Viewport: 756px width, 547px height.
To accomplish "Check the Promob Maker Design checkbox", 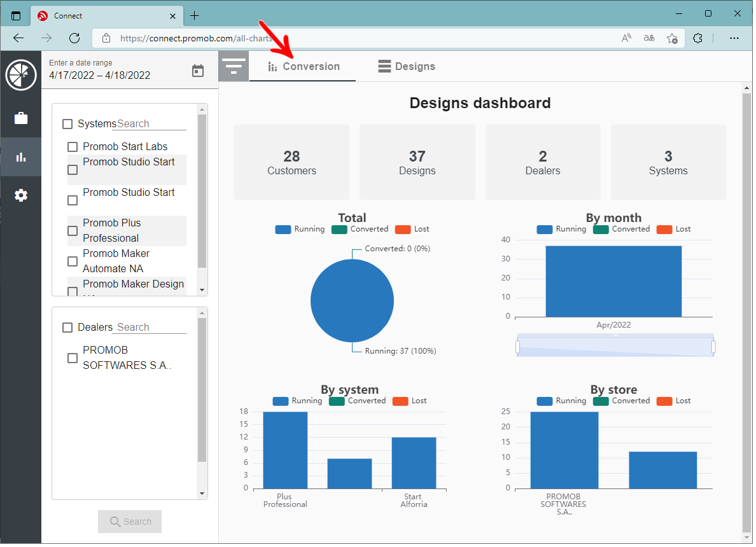I will pyautogui.click(x=73, y=291).
